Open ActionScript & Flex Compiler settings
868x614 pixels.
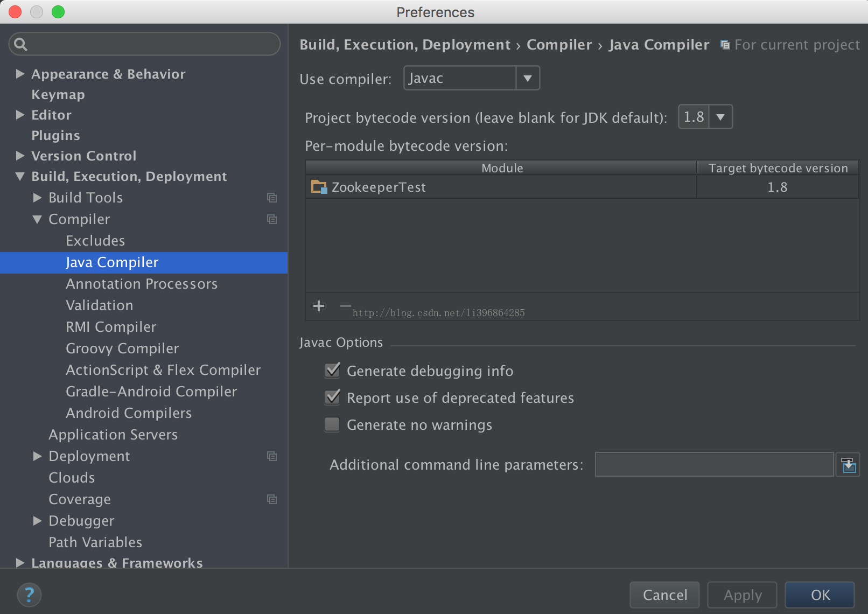(163, 370)
